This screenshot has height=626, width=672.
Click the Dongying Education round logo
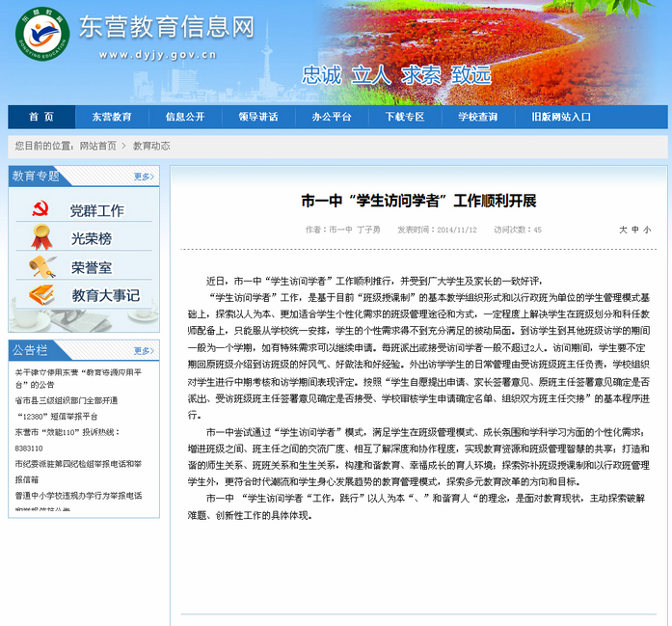point(42,34)
